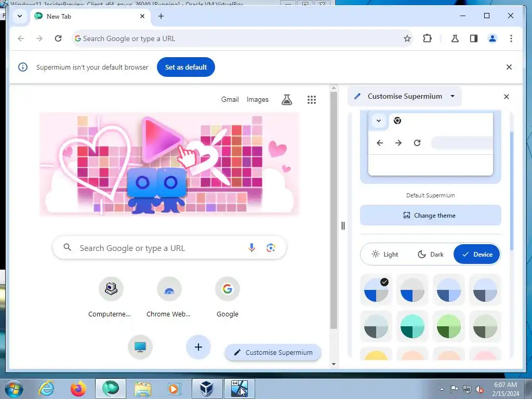Click the page's Google search box
The width and height of the screenshot is (532, 399).
[169, 248]
